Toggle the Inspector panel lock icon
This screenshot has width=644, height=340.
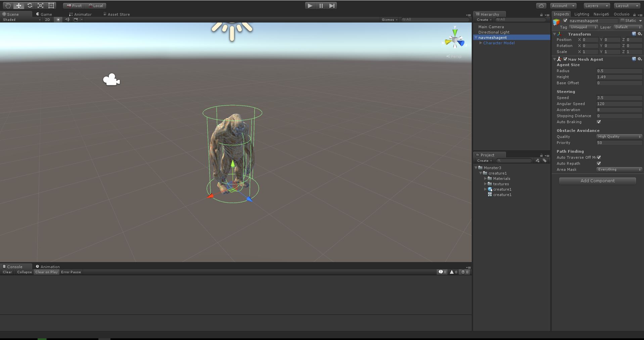point(634,15)
